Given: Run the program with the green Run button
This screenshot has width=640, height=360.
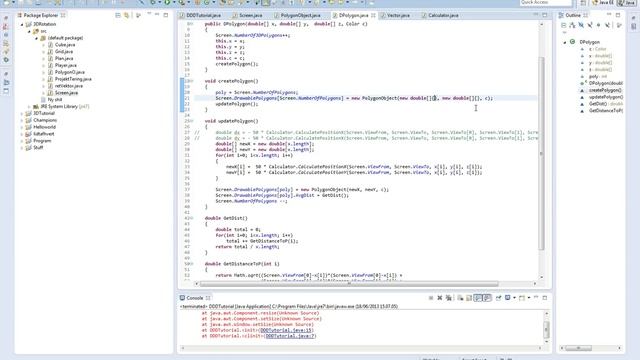Looking at the screenshot, I should [x=167, y=2].
